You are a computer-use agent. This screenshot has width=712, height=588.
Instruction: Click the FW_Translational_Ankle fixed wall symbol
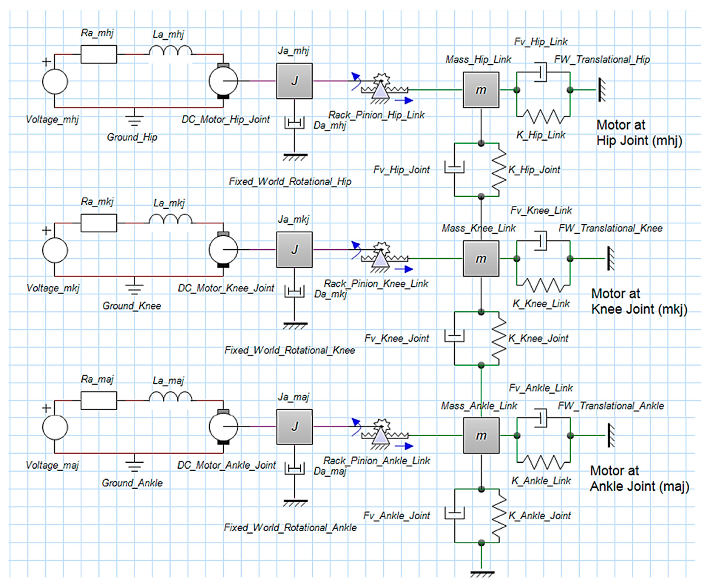pos(610,435)
